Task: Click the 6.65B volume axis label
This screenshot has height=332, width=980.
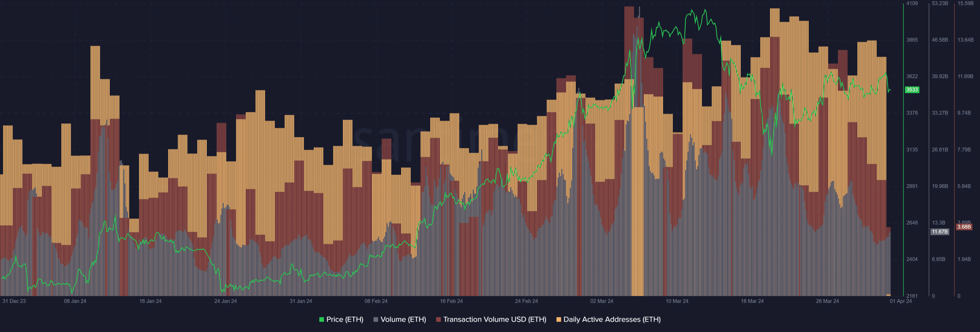Action: 939,259
